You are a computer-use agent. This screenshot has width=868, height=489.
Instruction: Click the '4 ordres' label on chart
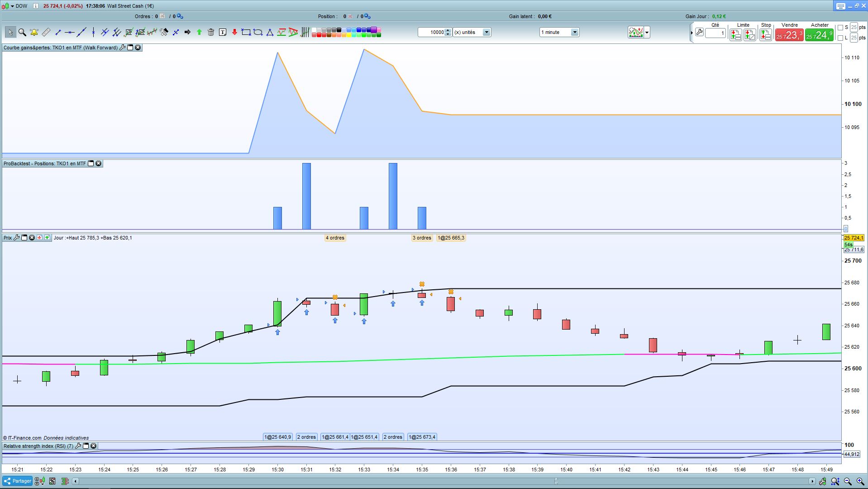tap(335, 238)
